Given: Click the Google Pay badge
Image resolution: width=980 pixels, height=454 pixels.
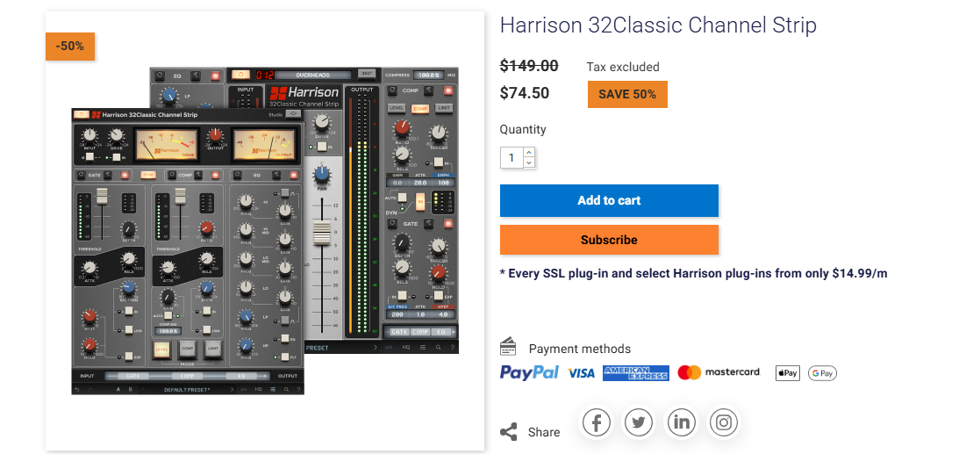Looking at the screenshot, I should point(822,373).
